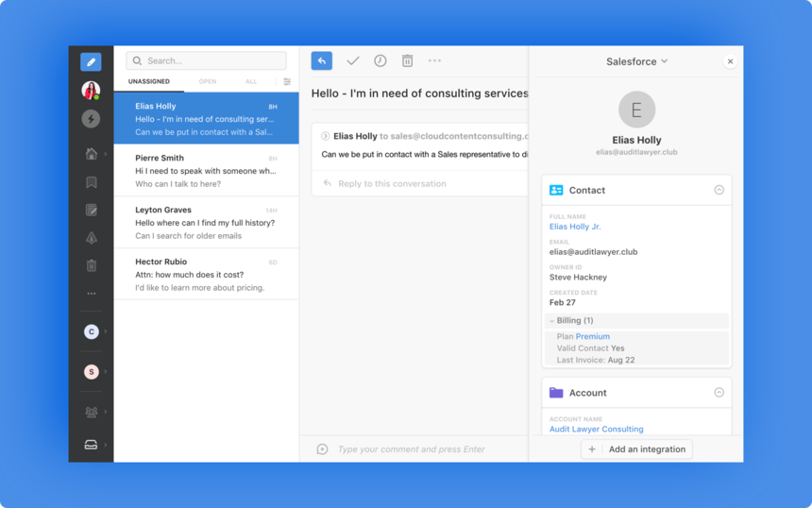Open the user profile avatar
Screen dimensions: 812x508
click(x=91, y=90)
